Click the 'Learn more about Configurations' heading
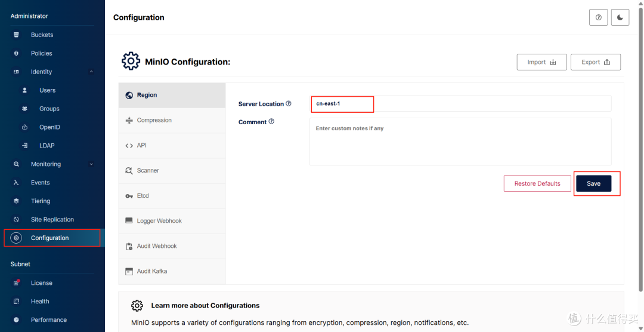 click(205, 305)
